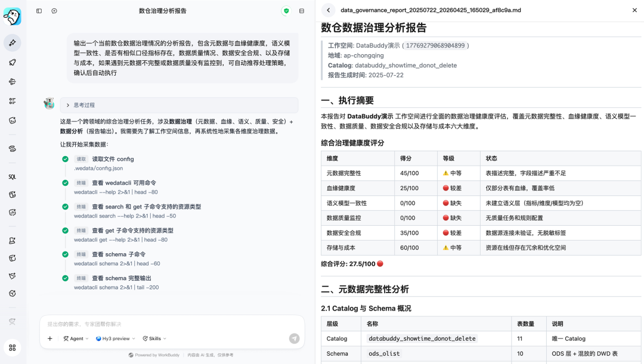The width and height of the screenshot is (644, 364).
Task: Send the message with paper plane button
Action: (294, 338)
